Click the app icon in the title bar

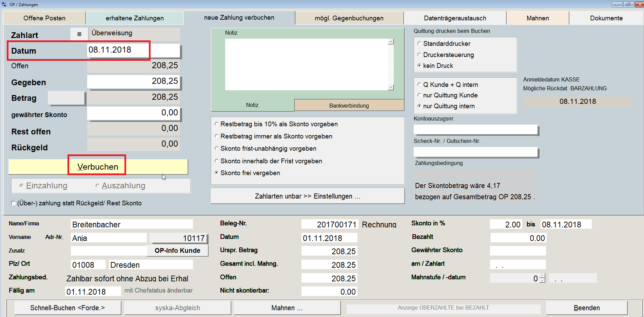pyautogui.click(x=4, y=4)
